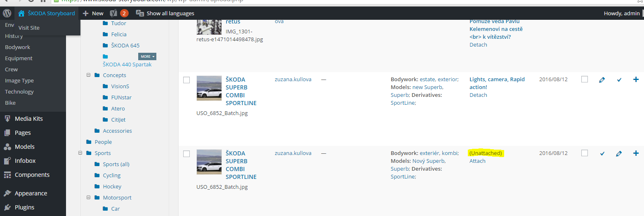Click plus icon in the Unattached row
Image resolution: width=644 pixels, height=216 pixels.
pos(636,153)
